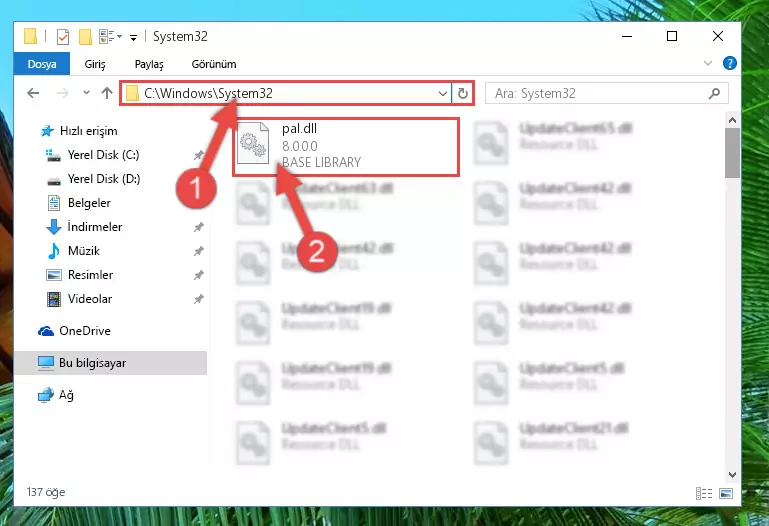The image size is (769, 526).
Task: Open Videolar folder in sidebar
Action: point(90,299)
